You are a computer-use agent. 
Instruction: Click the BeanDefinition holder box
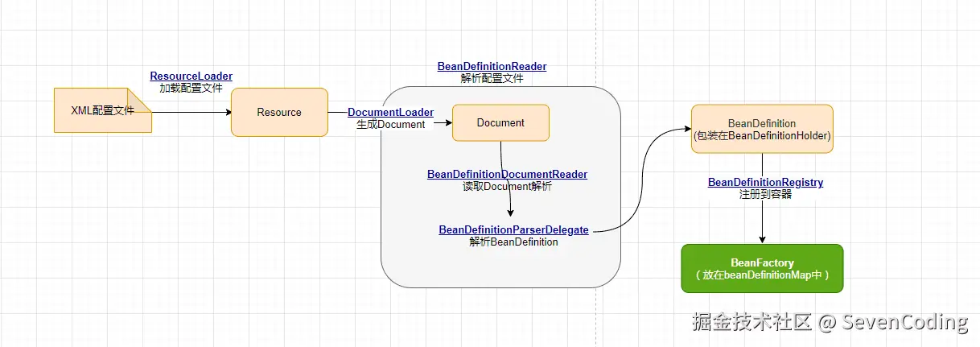click(x=762, y=129)
